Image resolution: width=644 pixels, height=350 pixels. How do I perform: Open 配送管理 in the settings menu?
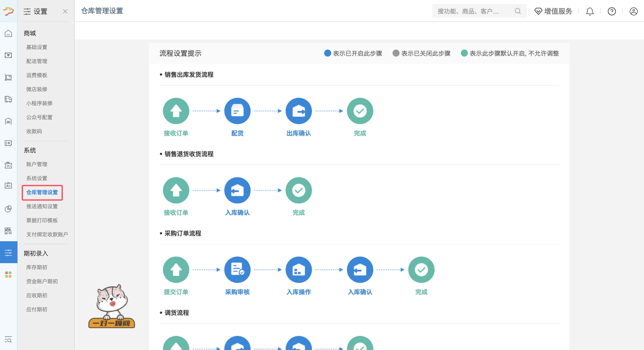37,61
